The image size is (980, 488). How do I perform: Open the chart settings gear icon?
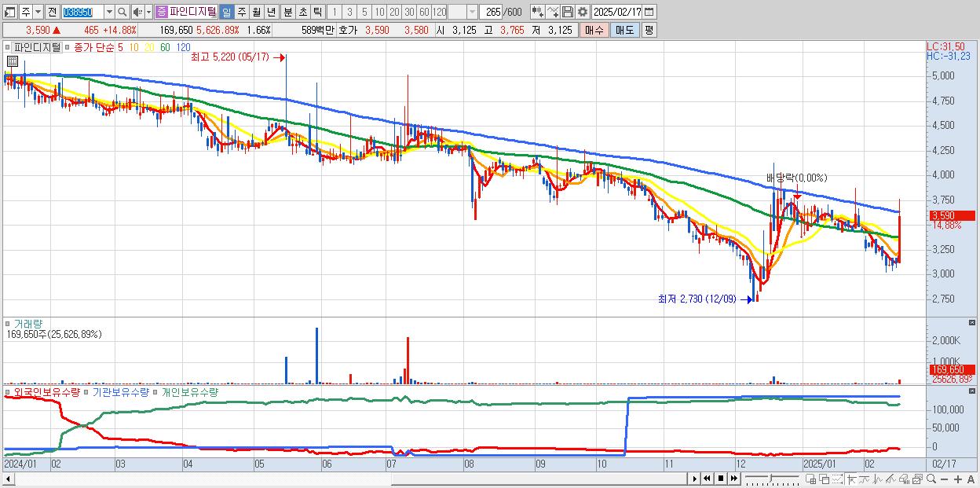tap(582, 12)
